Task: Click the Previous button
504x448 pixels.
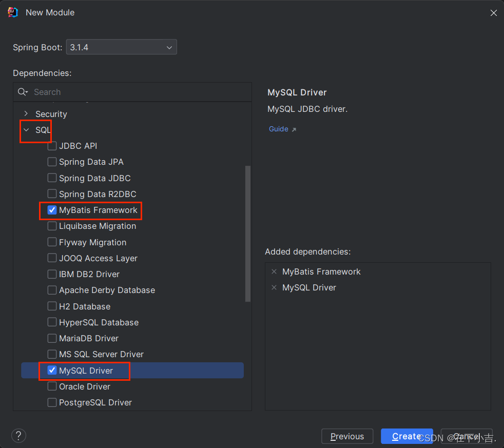Action: (x=347, y=436)
